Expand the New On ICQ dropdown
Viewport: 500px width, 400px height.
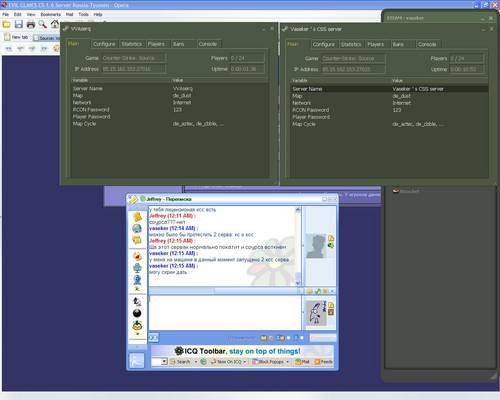tap(245, 362)
